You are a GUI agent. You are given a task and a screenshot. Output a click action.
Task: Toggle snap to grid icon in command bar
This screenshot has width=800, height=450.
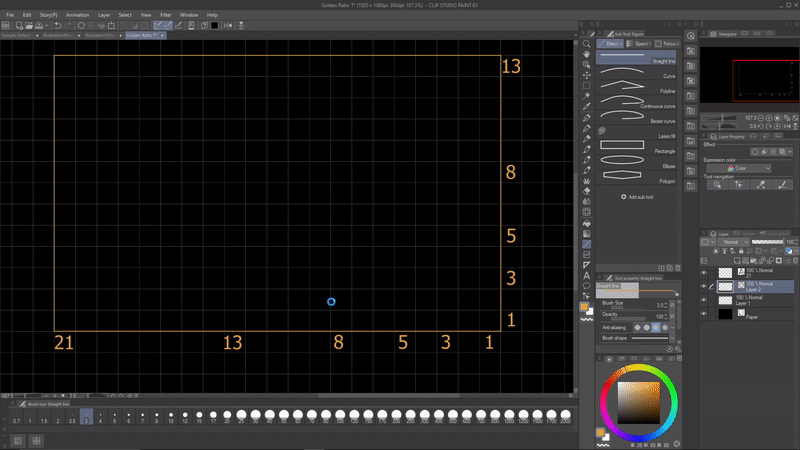(179, 26)
